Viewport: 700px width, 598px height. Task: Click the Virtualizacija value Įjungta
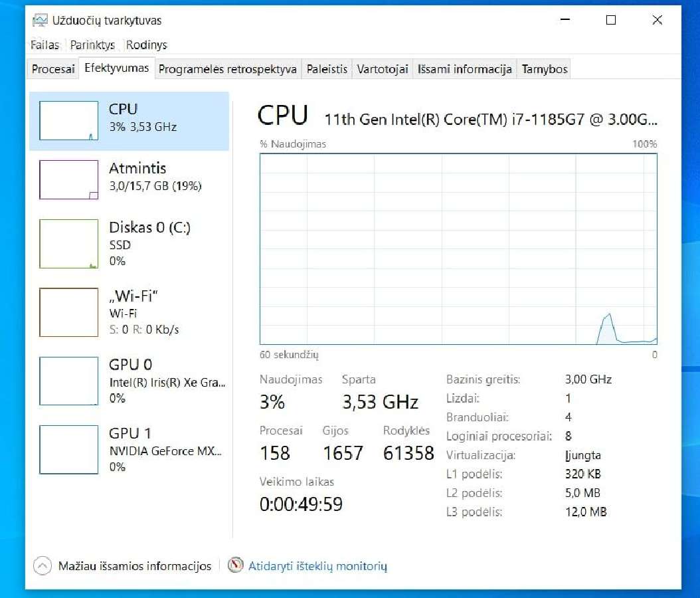pos(582,455)
